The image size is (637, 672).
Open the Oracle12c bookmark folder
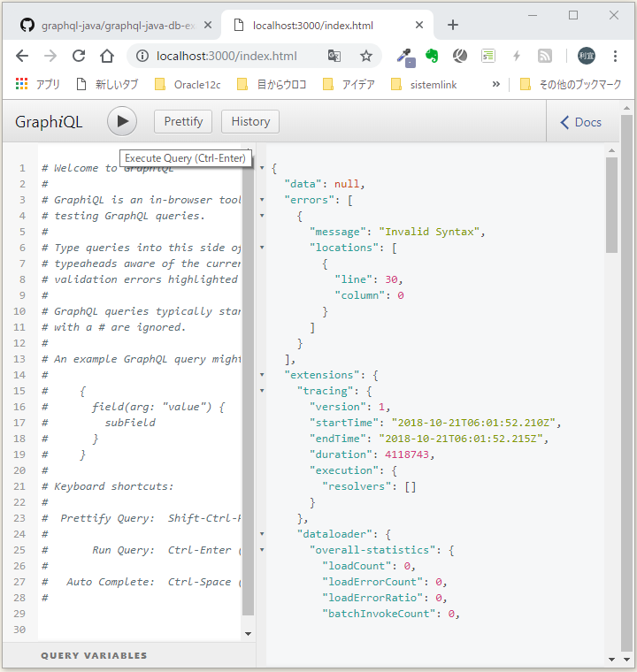tap(188, 84)
